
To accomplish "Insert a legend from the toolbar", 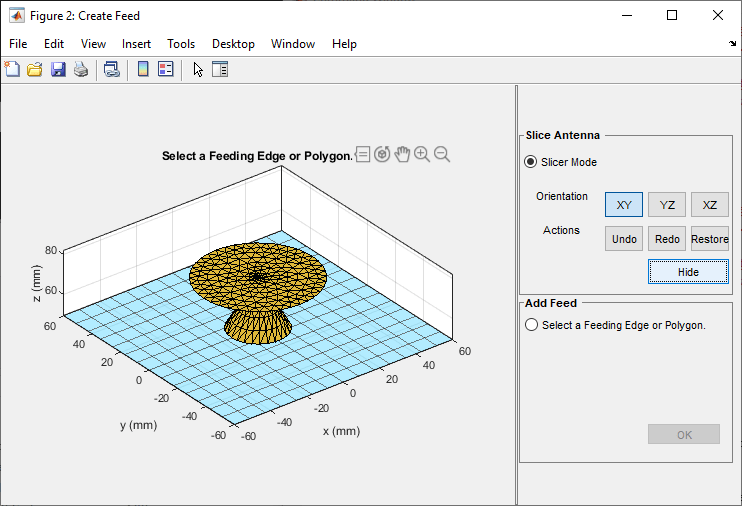I will coord(166,69).
